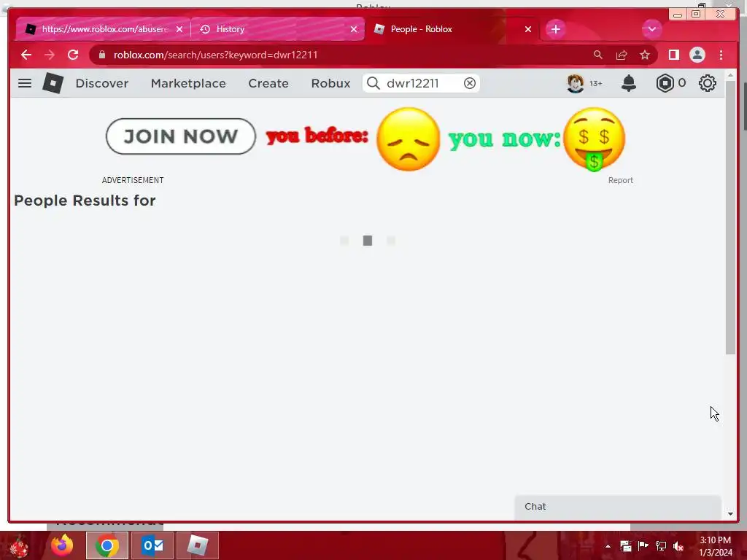Switch to the roblox.com/abuse report tab

[x=104, y=29]
